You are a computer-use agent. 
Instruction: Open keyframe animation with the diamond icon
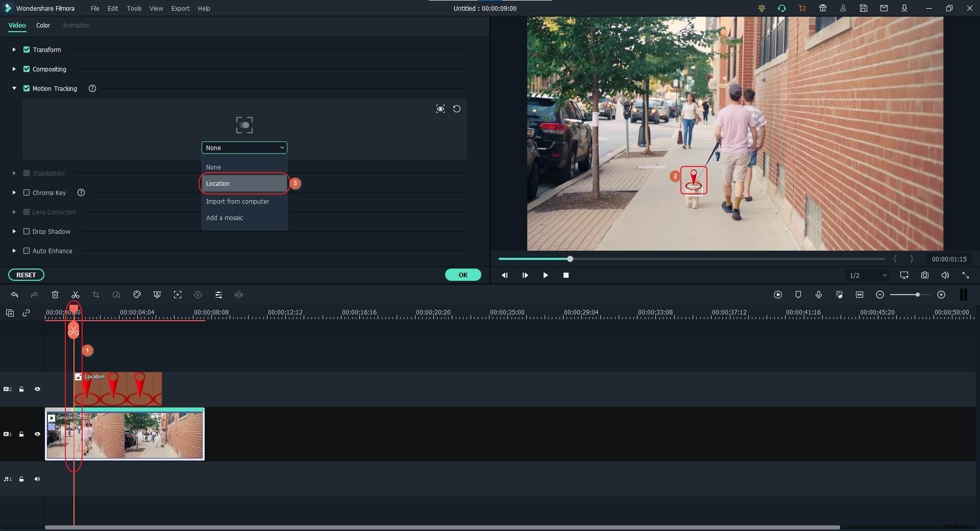[198, 295]
